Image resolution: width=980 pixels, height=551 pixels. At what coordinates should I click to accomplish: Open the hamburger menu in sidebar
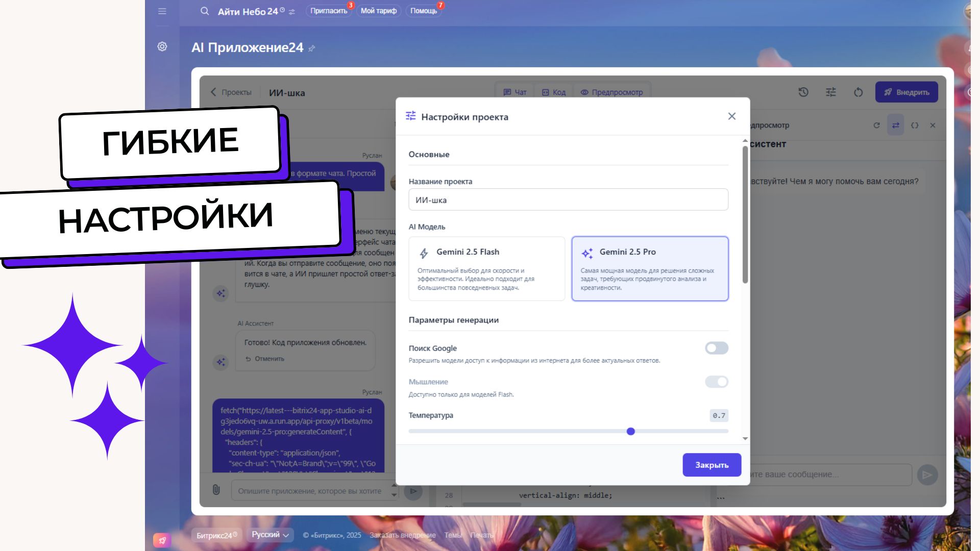tap(162, 11)
